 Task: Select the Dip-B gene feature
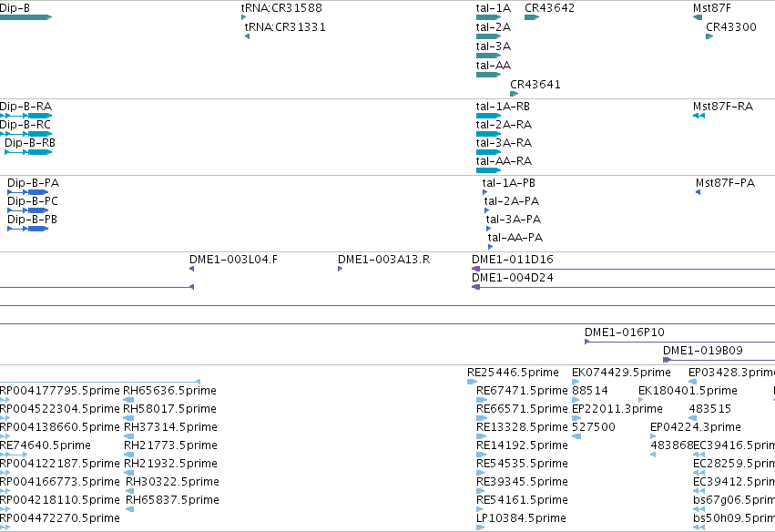[25, 17]
